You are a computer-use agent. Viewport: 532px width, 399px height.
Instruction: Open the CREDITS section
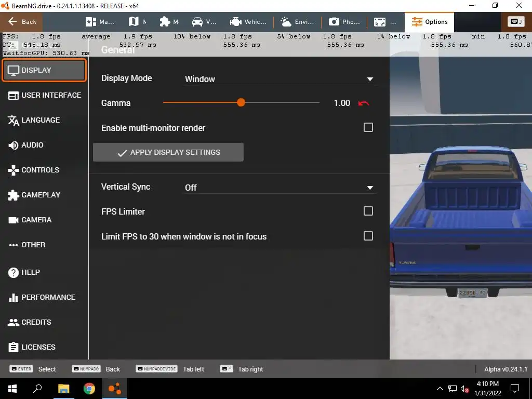click(x=44, y=322)
